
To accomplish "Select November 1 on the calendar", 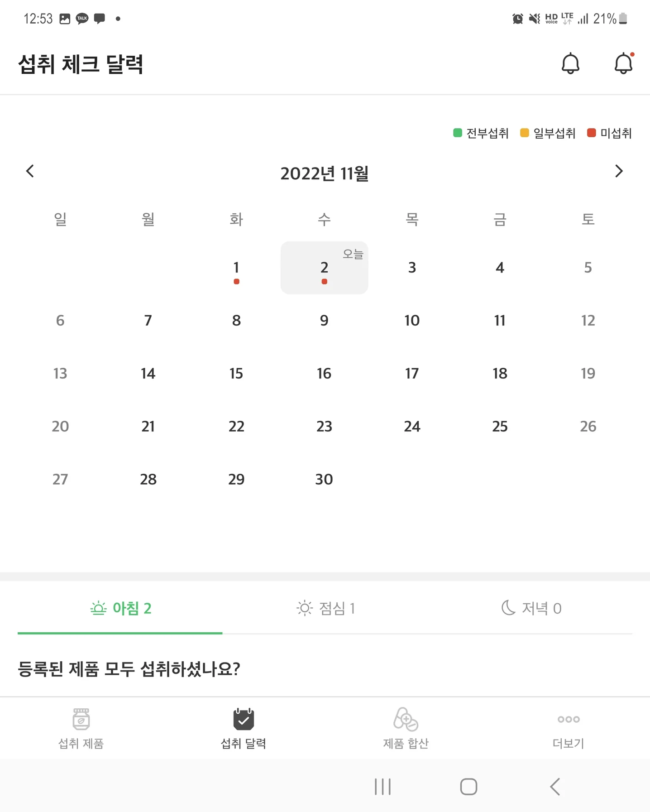I will pos(236,268).
